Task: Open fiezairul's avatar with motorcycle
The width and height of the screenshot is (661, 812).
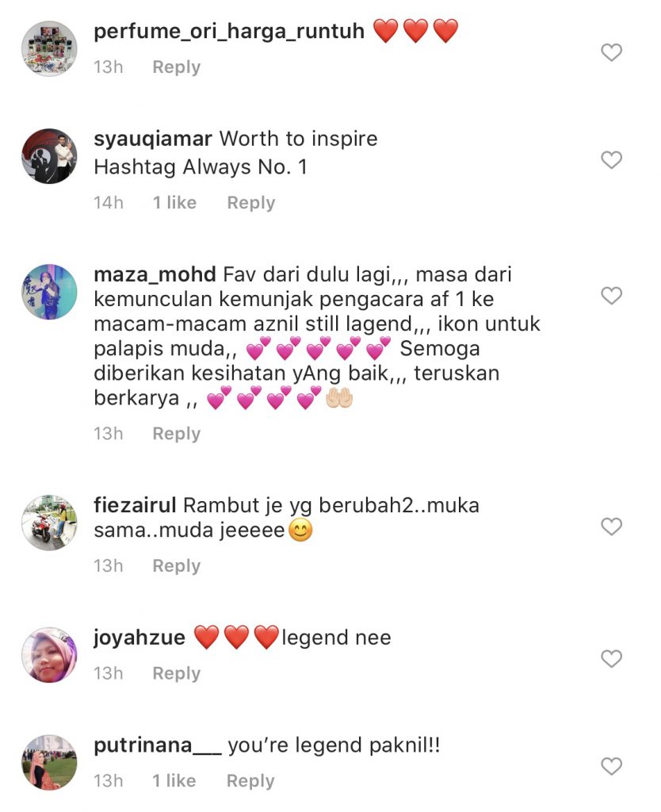Action: point(49,523)
